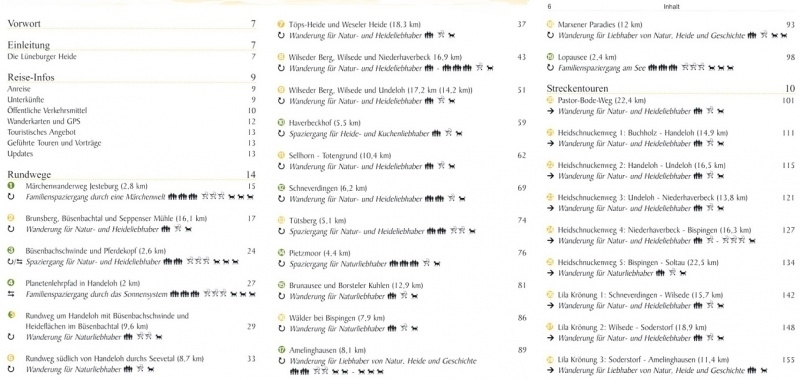Click the badge beside Amelinghausen entry
Screen dimensions: 800x380
point(281,350)
